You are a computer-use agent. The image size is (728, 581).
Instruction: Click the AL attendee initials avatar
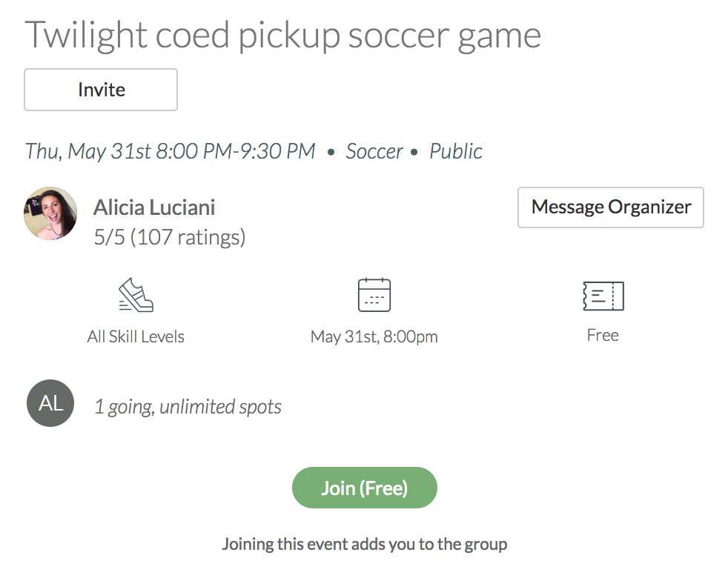(50, 403)
